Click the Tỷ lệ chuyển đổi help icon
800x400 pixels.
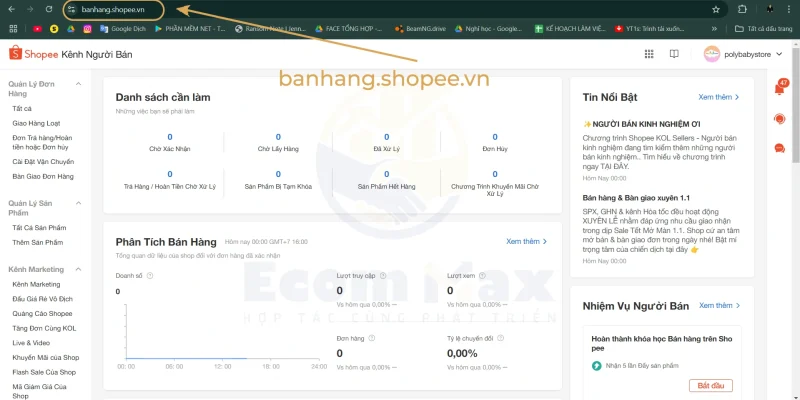point(501,338)
